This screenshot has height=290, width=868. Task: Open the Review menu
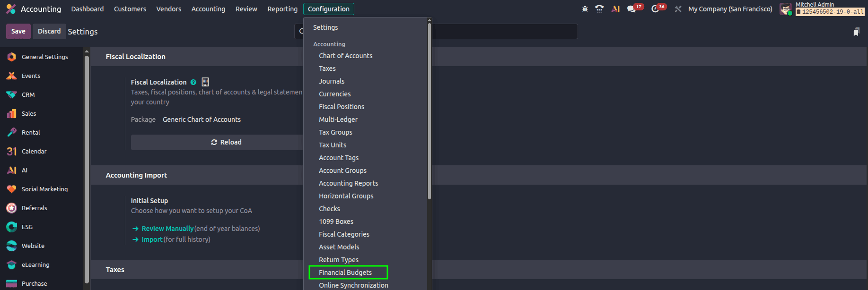click(246, 9)
